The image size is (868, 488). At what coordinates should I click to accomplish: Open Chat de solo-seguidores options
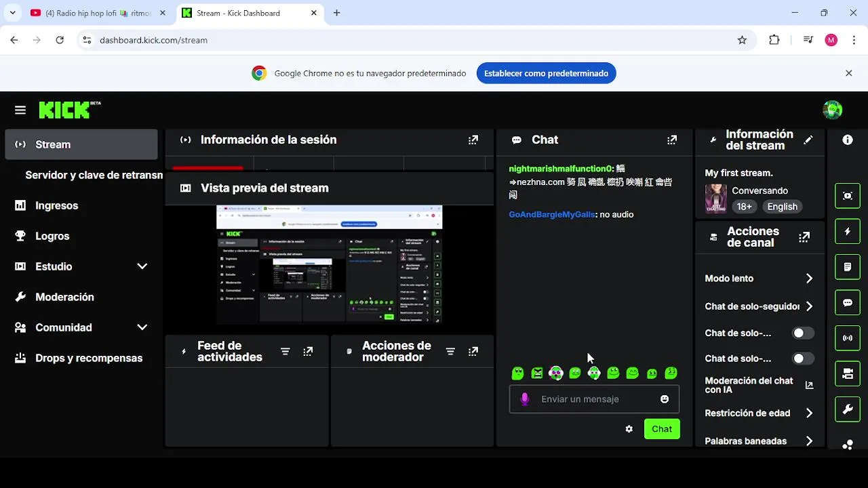pos(759,306)
